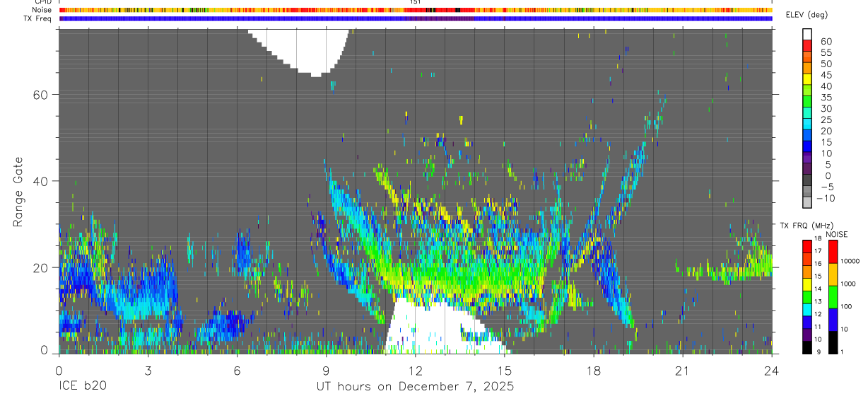Click the "NOISE" legend title

click(x=836, y=234)
